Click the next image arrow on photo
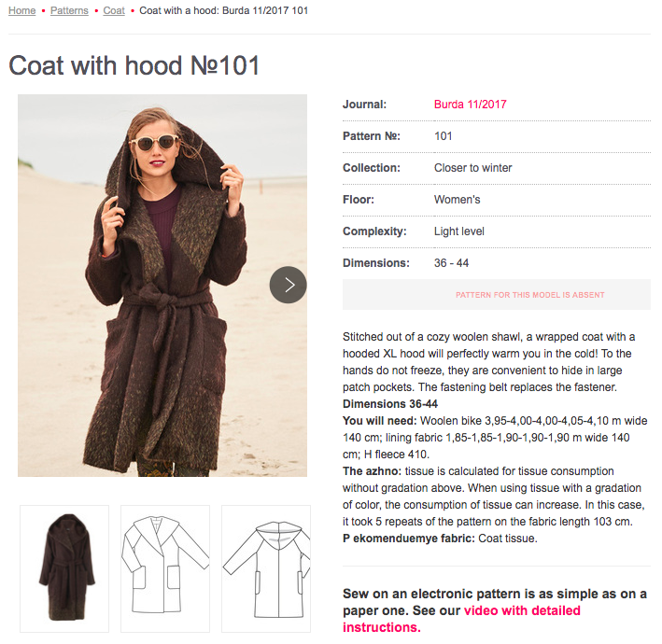This screenshot has height=644, width=662. tap(288, 285)
